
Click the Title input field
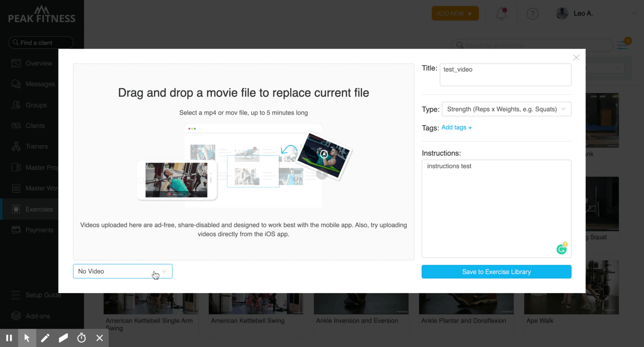pyautogui.click(x=506, y=75)
